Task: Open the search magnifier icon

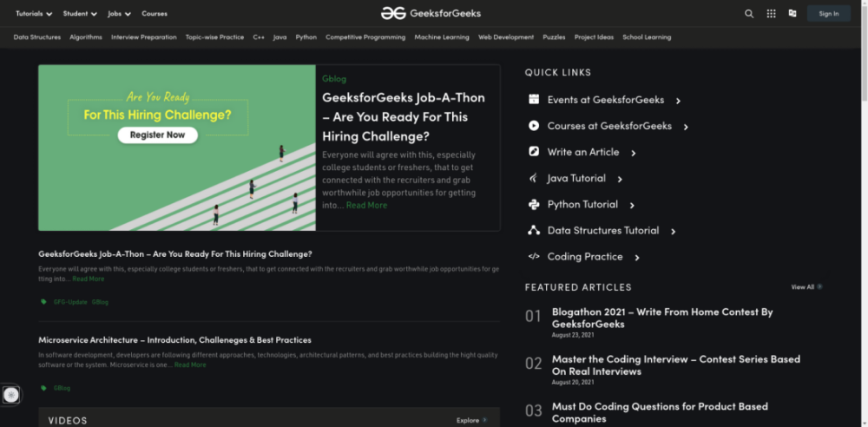Action: (x=749, y=14)
